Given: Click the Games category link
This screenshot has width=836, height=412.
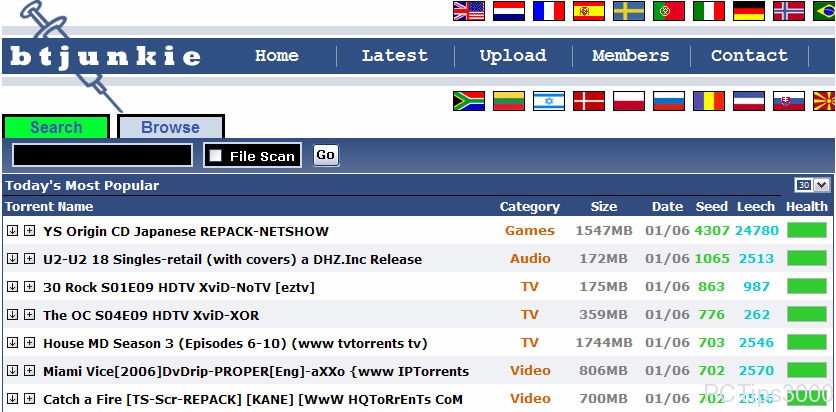Looking at the screenshot, I should 530,231.
